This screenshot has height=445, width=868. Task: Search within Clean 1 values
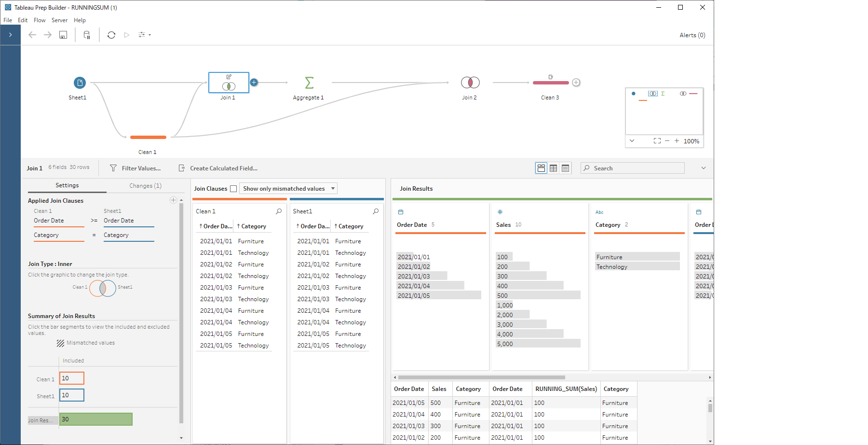click(279, 211)
